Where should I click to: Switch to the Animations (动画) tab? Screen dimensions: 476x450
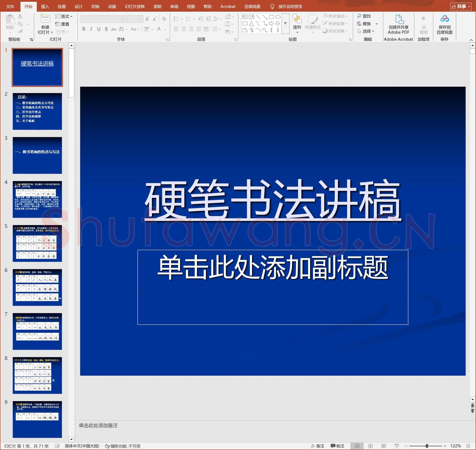click(x=112, y=6)
